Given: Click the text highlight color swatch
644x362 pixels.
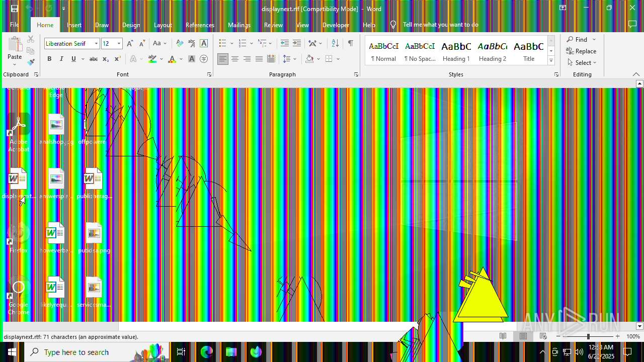Looking at the screenshot, I should 152,59.
